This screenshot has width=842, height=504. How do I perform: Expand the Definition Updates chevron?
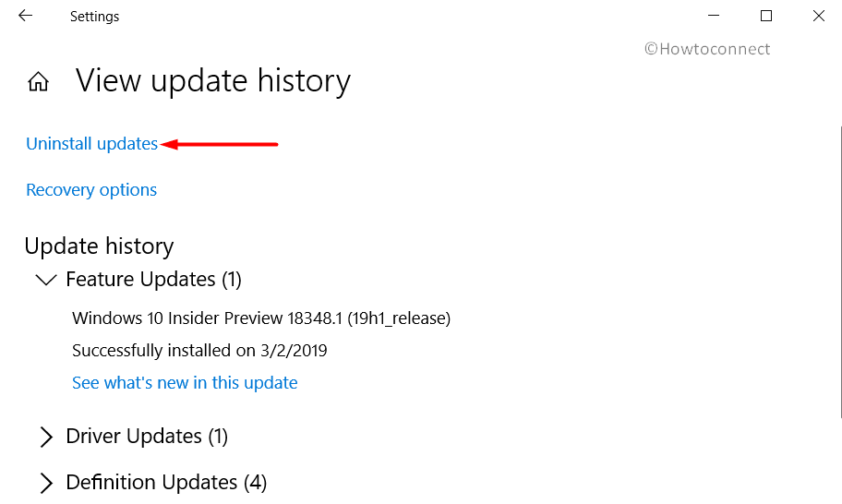click(45, 483)
